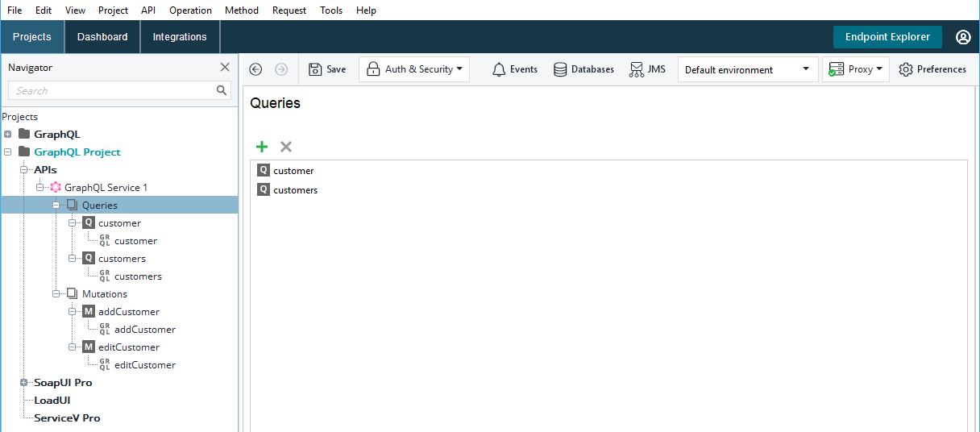The image size is (980, 432).
Task: Click the Queries stack icon in tree
Action: point(73,206)
